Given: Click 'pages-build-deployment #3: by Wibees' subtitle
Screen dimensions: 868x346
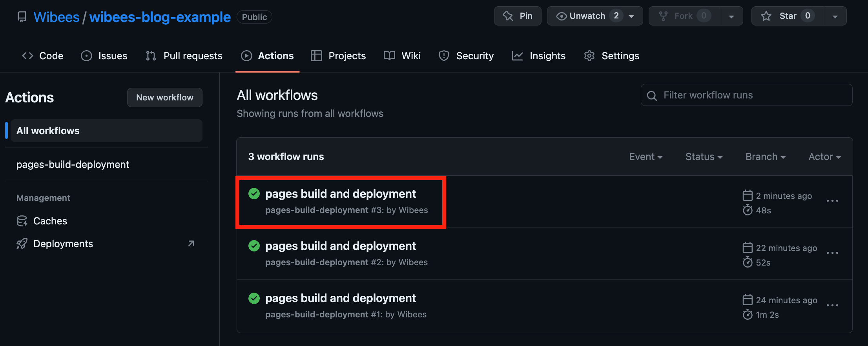Looking at the screenshot, I should click(346, 210).
